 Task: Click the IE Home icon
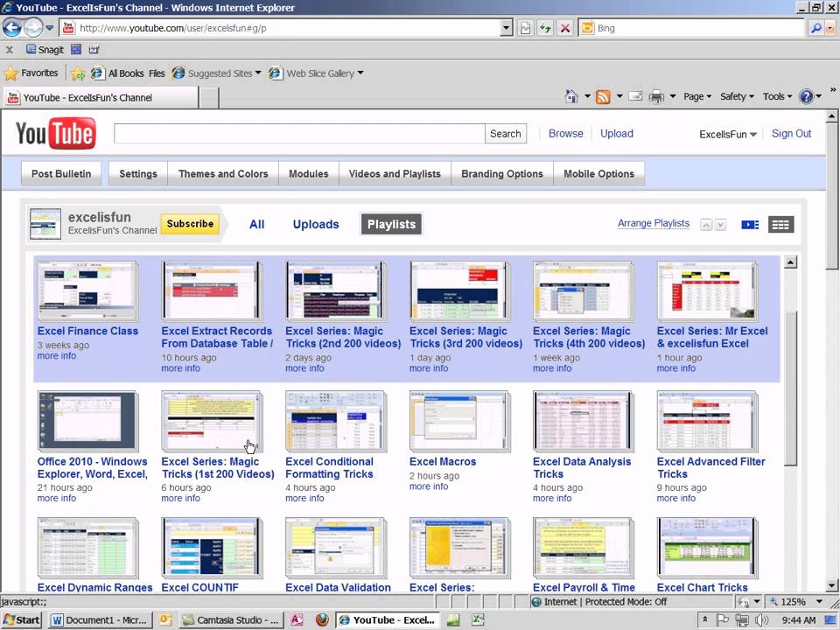[571, 97]
